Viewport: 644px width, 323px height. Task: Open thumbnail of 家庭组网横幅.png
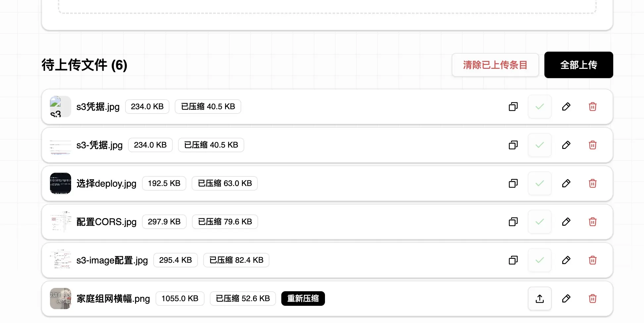coord(61,299)
